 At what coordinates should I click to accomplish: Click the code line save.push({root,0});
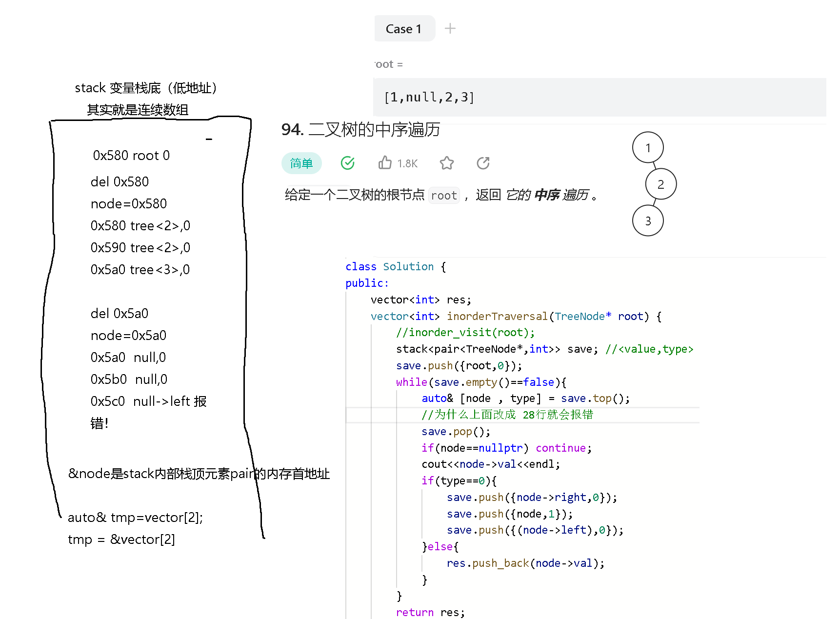coord(459,366)
